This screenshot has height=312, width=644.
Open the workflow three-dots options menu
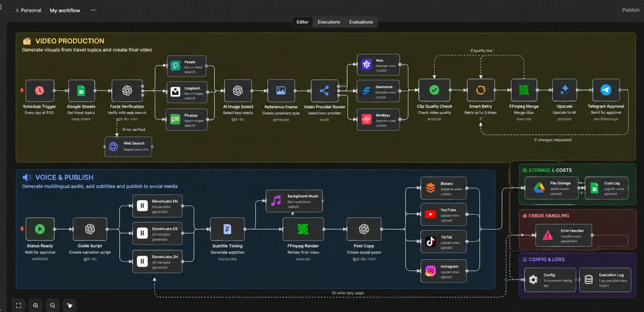coord(93,10)
